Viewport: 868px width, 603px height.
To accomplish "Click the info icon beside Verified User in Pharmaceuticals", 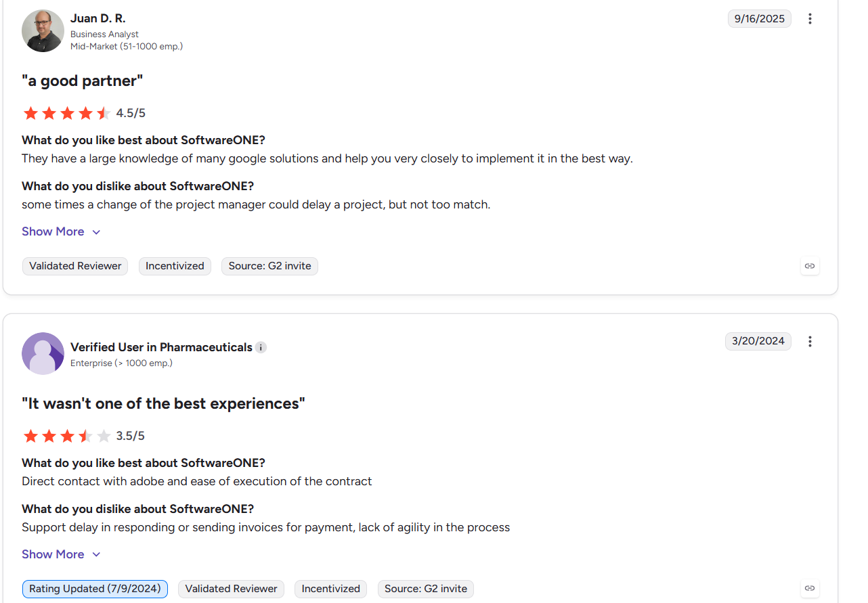I will point(261,348).
